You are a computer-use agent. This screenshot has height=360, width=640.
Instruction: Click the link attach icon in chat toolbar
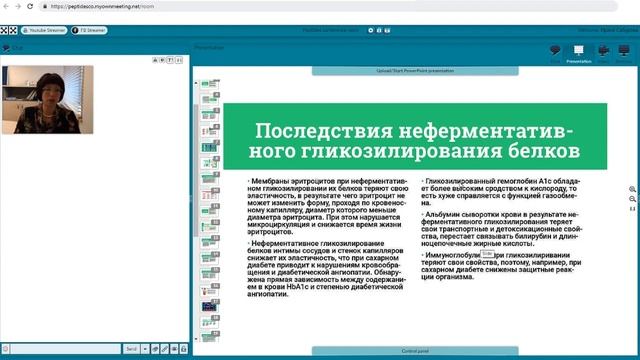pyautogui.click(x=164, y=349)
